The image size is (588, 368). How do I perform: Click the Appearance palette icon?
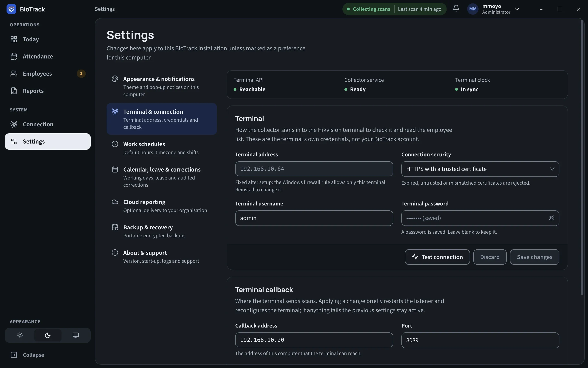[115, 79]
